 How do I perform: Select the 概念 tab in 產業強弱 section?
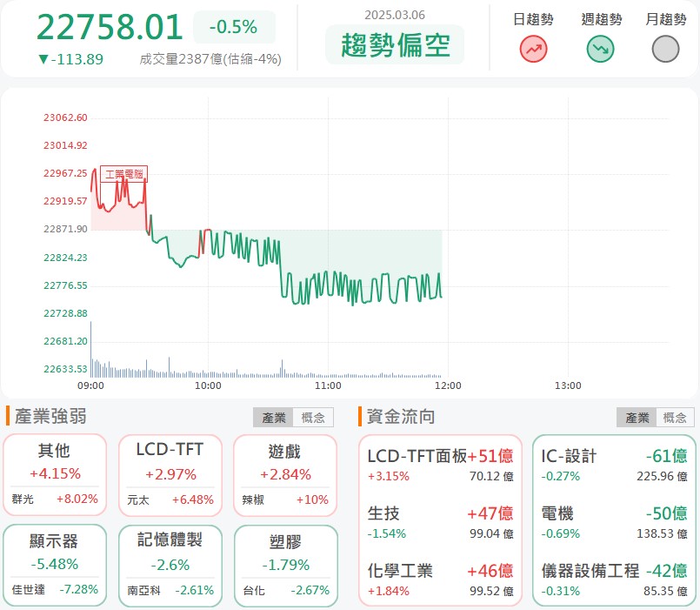pyautogui.click(x=313, y=418)
